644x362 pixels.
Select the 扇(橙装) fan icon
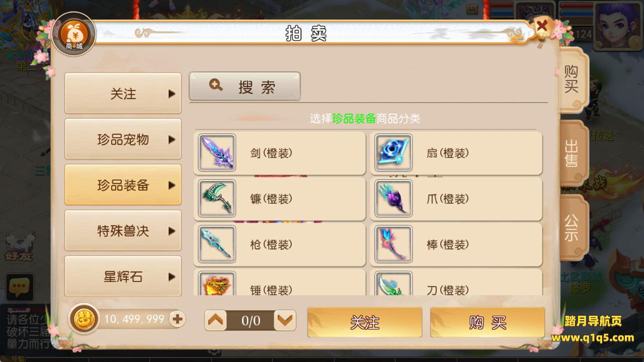(x=393, y=153)
